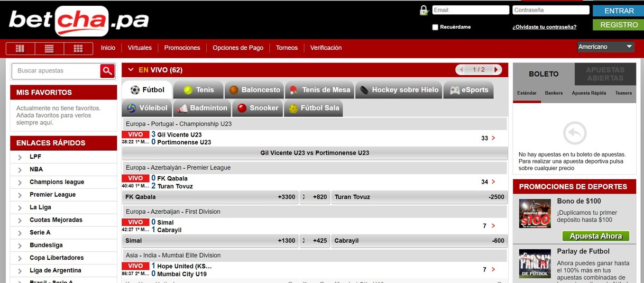
Task: Select the eSports tab
Action: (468, 90)
